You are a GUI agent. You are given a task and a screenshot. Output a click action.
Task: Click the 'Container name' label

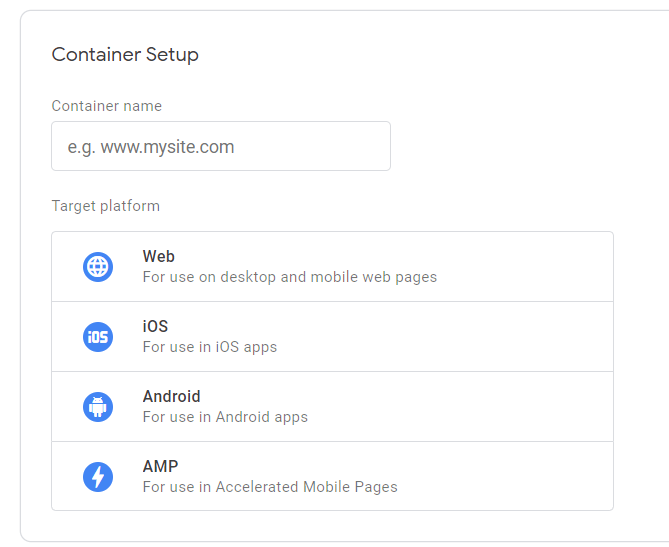(x=107, y=106)
